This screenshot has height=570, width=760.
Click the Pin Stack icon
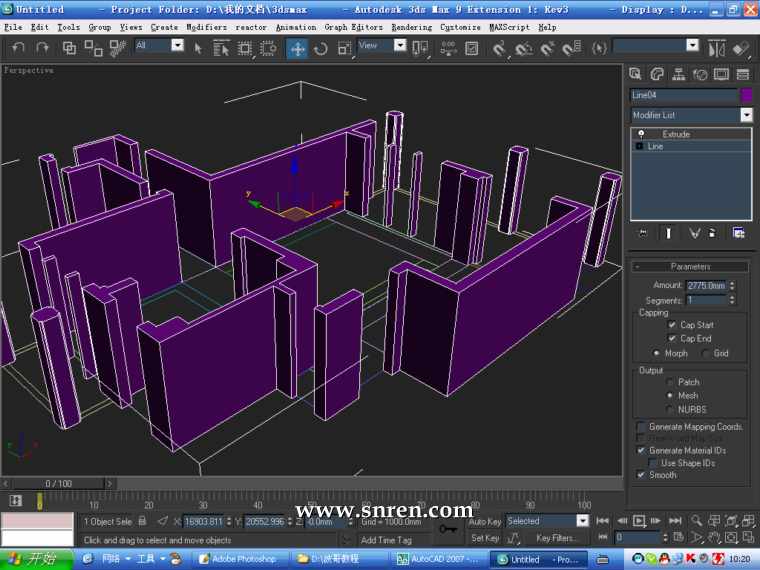[x=642, y=232]
